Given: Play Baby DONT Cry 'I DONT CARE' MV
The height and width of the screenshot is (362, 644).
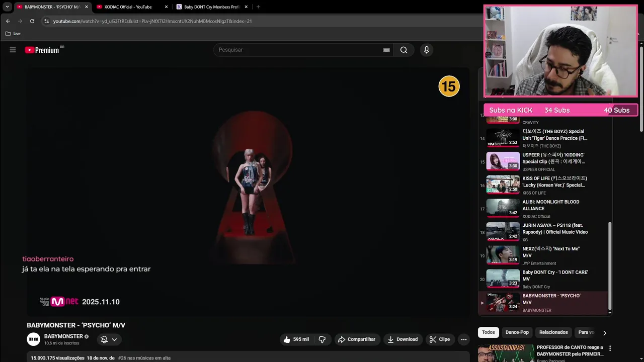Looking at the screenshot, I should click(542, 279).
